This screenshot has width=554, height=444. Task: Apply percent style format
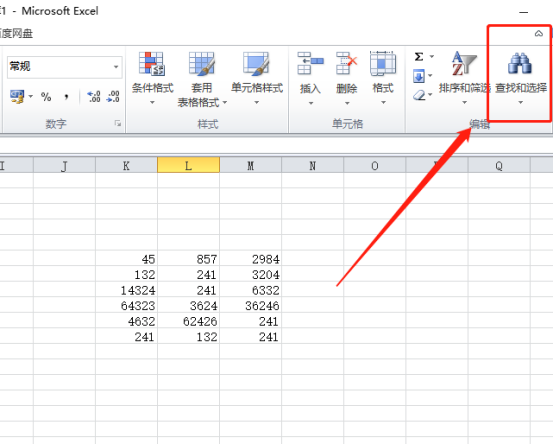46,96
